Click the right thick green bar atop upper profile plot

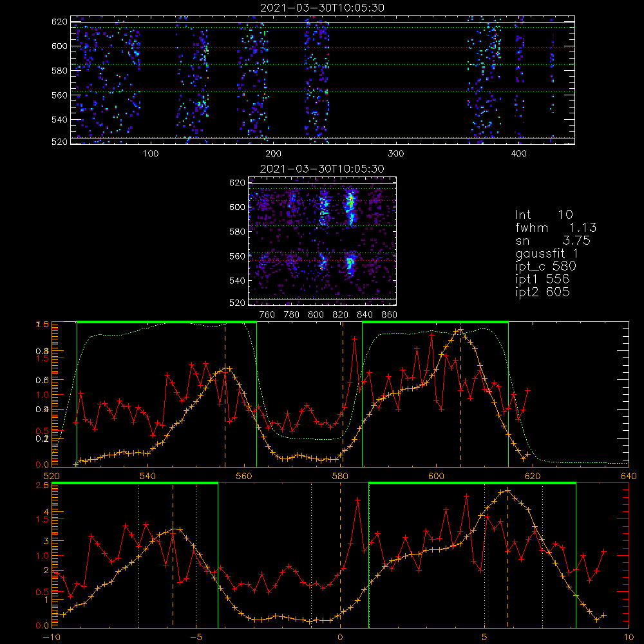(435, 323)
